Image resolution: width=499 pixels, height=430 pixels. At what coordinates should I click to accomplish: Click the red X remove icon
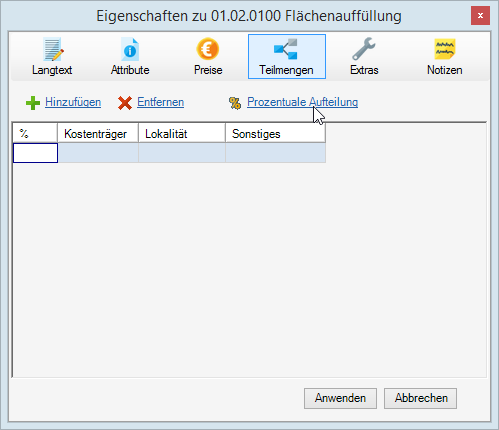pos(125,103)
